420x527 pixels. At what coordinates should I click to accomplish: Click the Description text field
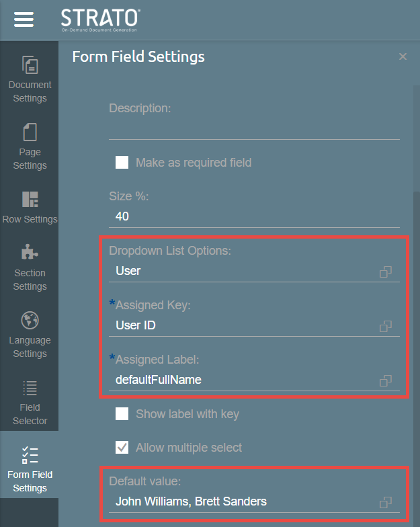point(254,129)
